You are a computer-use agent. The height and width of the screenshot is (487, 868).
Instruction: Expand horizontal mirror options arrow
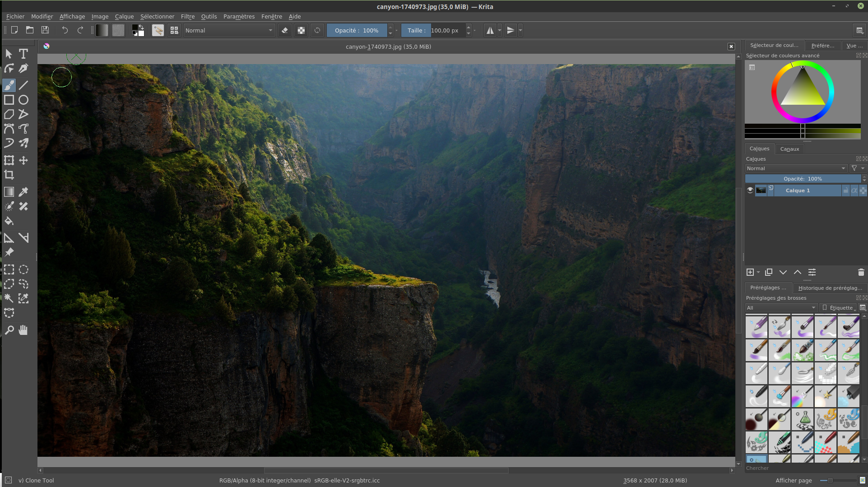coord(500,30)
